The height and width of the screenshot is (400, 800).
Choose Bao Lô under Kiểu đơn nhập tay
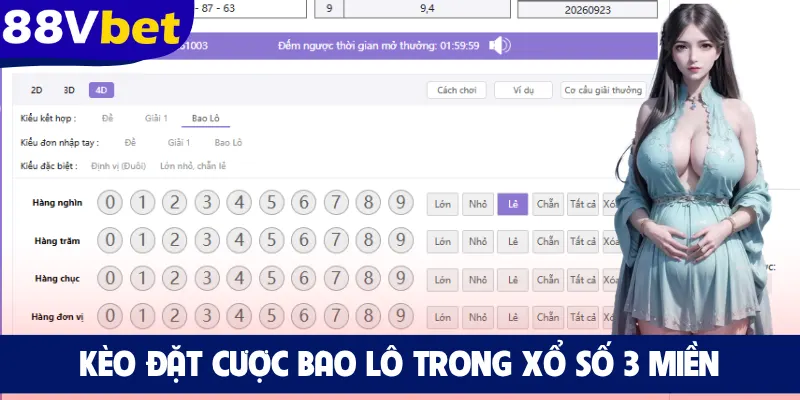pyautogui.click(x=229, y=143)
